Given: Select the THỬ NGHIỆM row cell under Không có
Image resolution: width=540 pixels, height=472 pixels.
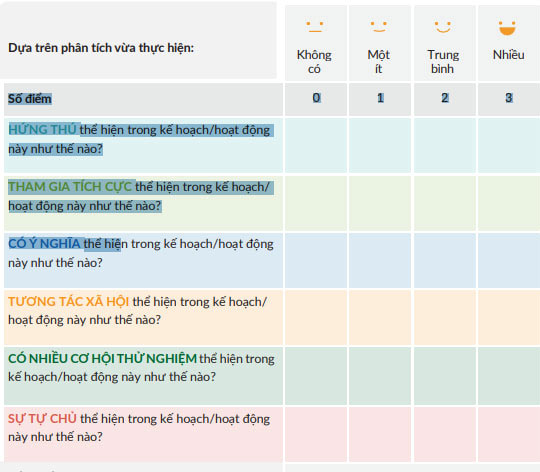Looking at the screenshot, I should (316, 376).
